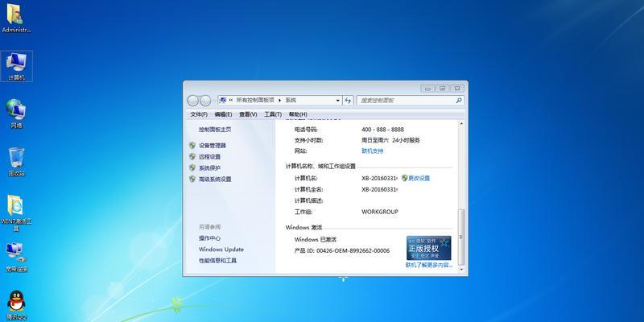The height and width of the screenshot is (322, 644).
Task: Expand the breadcrumb arrow after 所有控制面板项
Action: (x=279, y=100)
